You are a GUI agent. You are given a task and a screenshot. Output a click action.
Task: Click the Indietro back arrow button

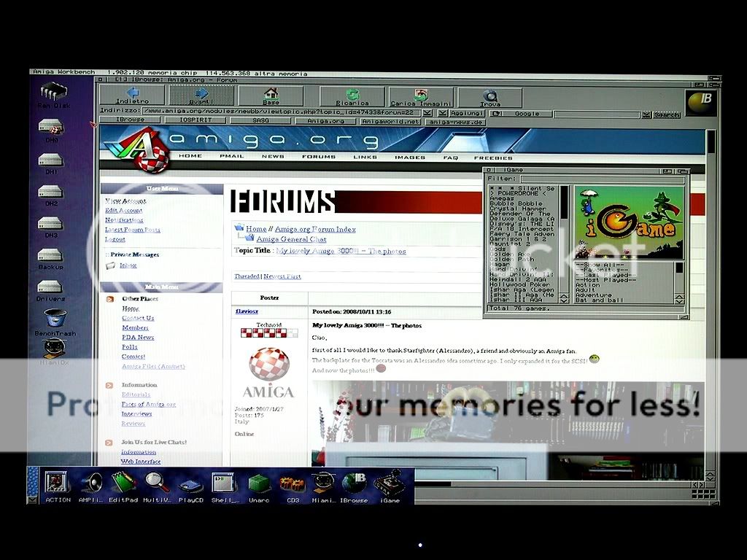tap(132, 96)
